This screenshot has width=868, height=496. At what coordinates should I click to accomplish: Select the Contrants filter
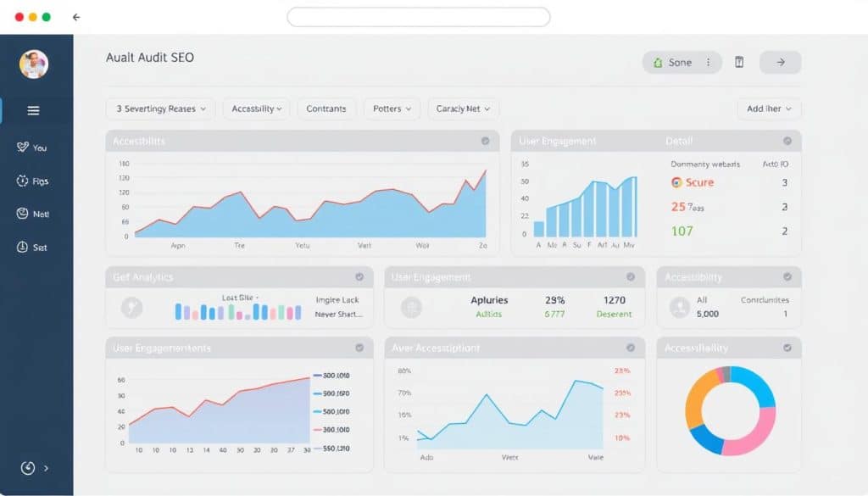[x=326, y=109]
